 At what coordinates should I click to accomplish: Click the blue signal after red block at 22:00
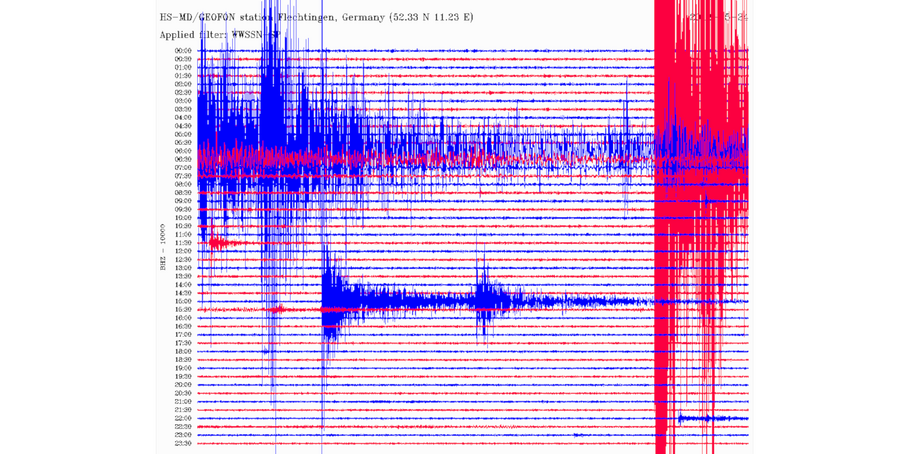click(705, 418)
